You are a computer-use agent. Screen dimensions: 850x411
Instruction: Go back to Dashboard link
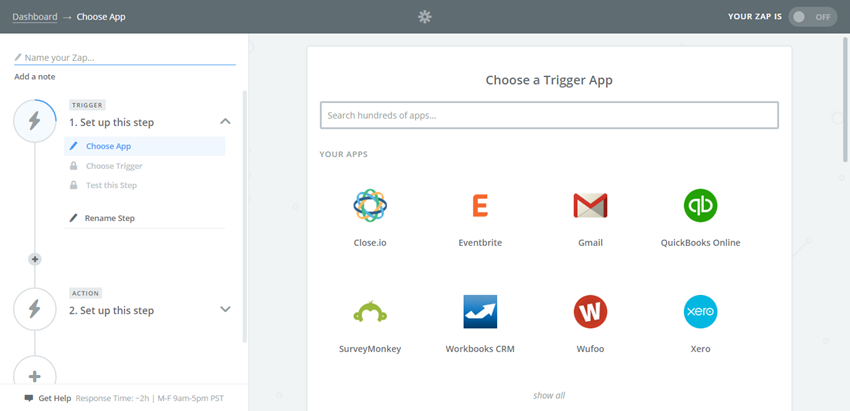click(35, 17)
